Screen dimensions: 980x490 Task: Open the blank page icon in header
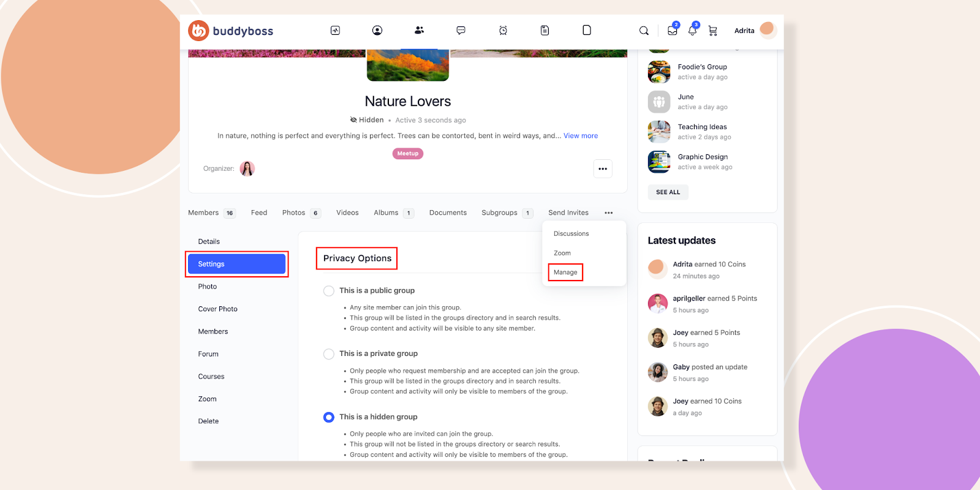[587, 30]
